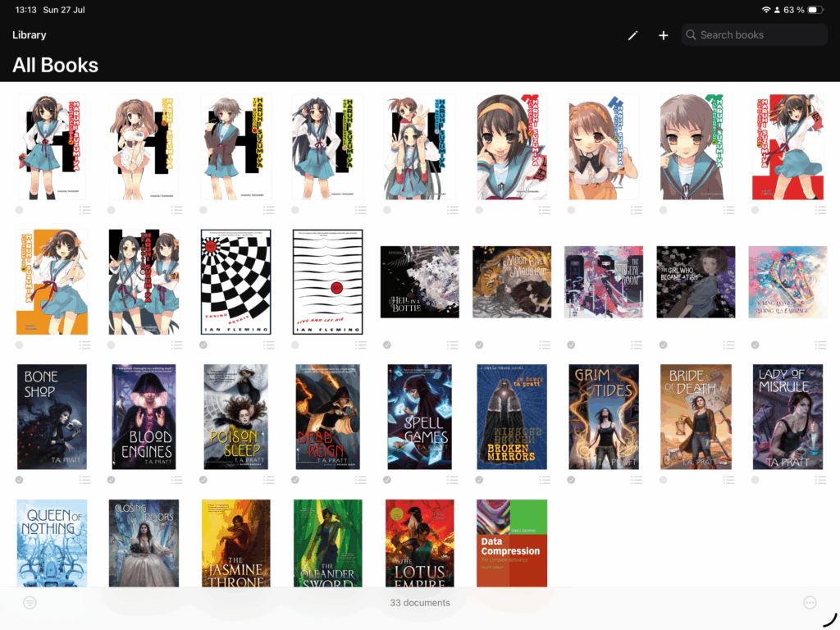This screenshot has width=840, height=630.
Task: Open list menu icon under Lady of Misrule
Action: tap(820, 480)
